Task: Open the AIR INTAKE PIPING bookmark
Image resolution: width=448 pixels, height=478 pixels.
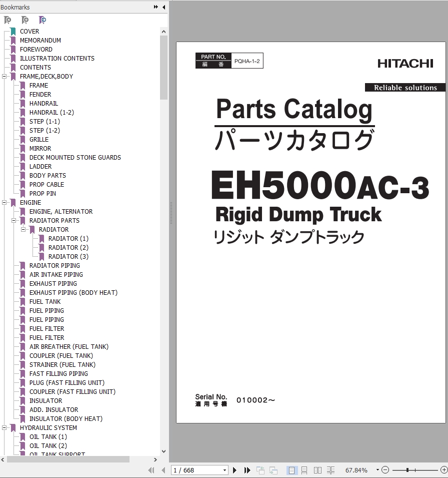Action: pos(56,275)
